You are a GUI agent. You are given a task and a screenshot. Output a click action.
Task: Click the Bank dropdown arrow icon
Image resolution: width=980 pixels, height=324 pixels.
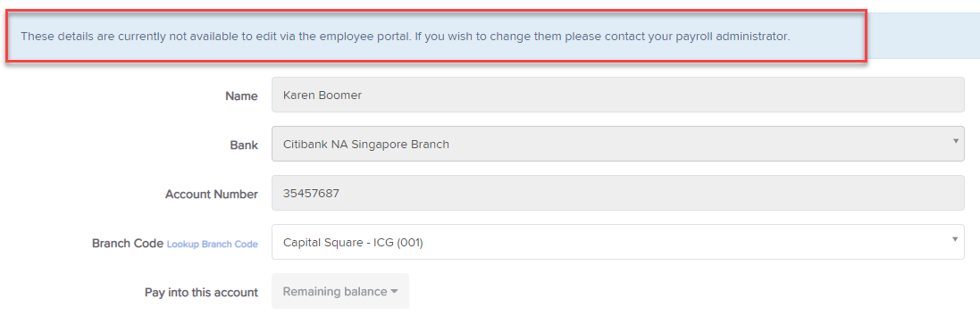955,141
